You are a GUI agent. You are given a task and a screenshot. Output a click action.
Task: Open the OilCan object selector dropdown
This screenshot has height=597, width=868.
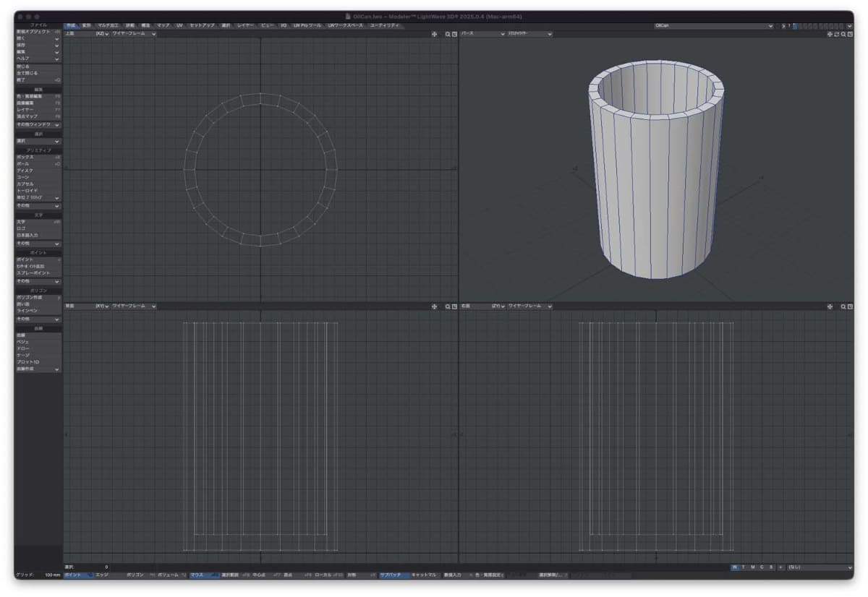tap(713, 25)
